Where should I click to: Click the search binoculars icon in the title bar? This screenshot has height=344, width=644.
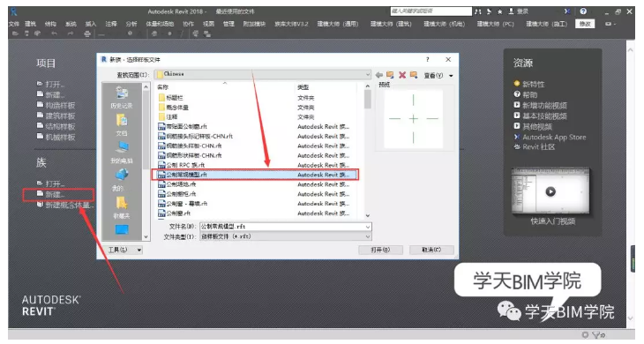point(477,11)
